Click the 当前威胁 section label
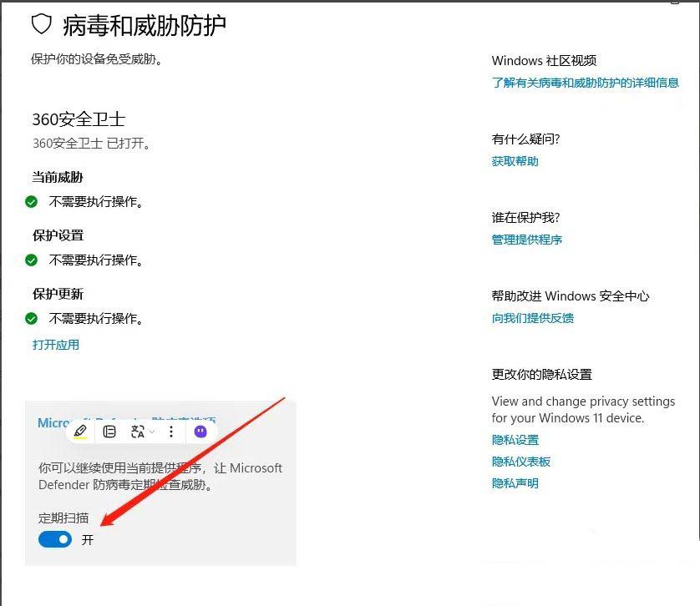Image resolution: width=700 pixels, height=606 pixels. pos(58,177)
